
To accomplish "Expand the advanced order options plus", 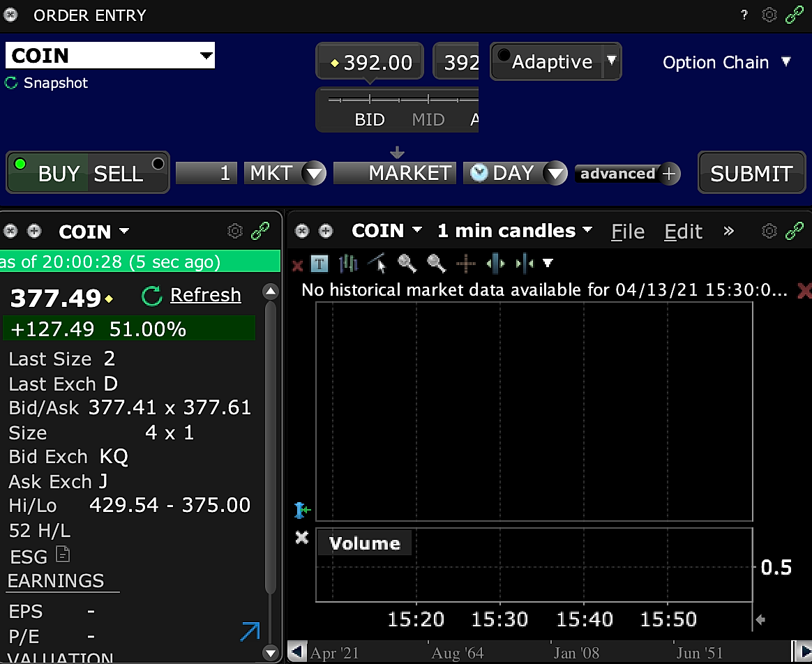I will pos(669,174).
